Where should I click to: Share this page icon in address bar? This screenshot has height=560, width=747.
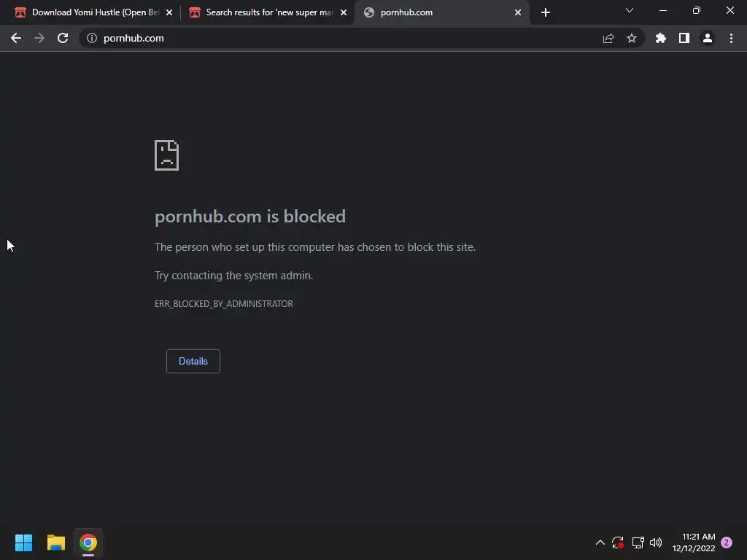[608, 38]
